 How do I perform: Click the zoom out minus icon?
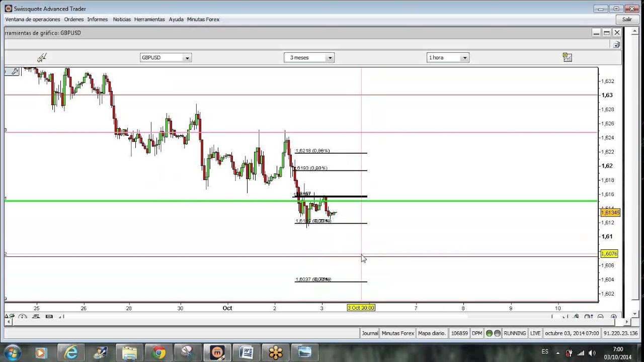click(x=601, y=317)
